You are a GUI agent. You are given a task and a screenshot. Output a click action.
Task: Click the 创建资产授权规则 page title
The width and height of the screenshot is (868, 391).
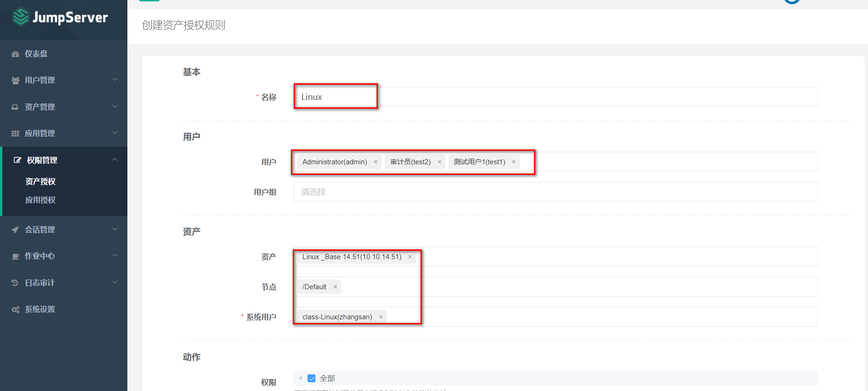(x=183, y=25)
